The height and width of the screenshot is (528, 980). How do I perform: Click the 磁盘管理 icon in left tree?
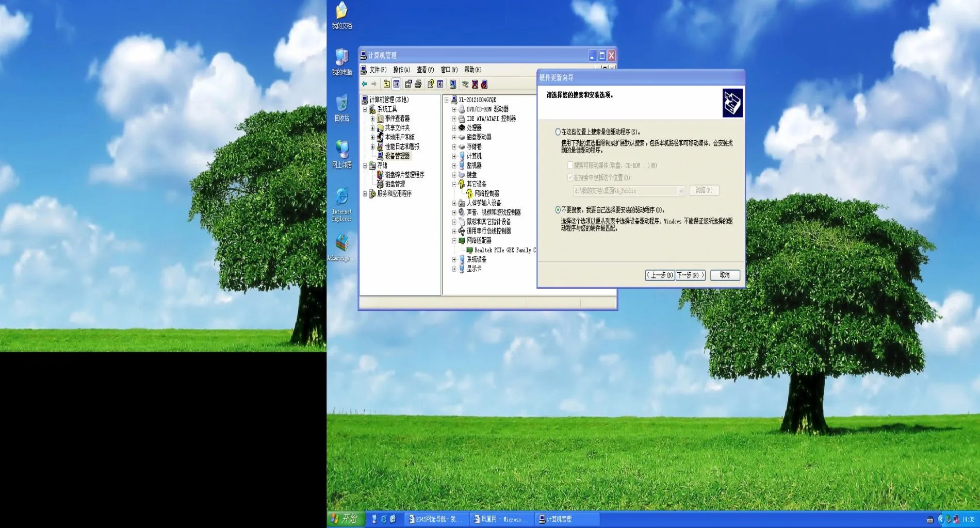[380, 184]
